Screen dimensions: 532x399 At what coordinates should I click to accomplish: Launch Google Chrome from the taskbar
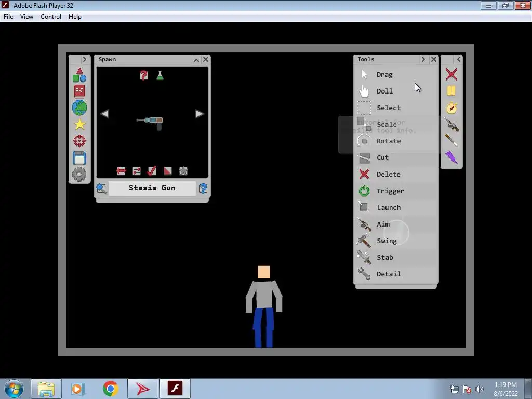(110, 389)
